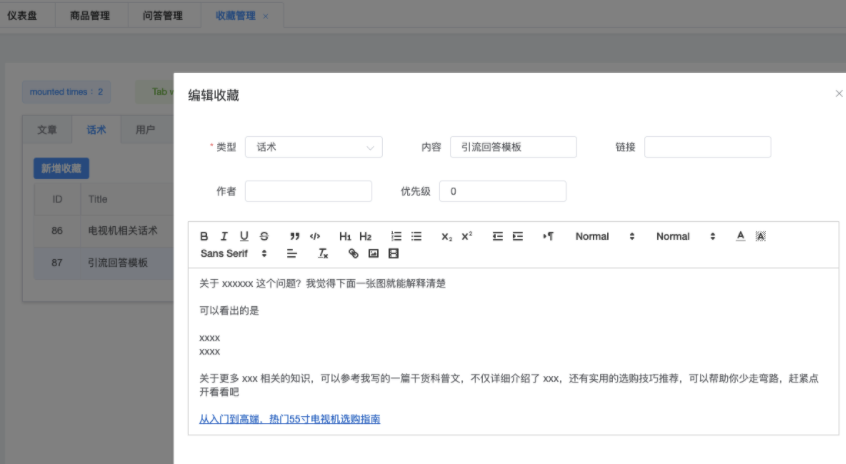
Task: Open the Sans Serif font dropdown
Action: coord(234,254)
